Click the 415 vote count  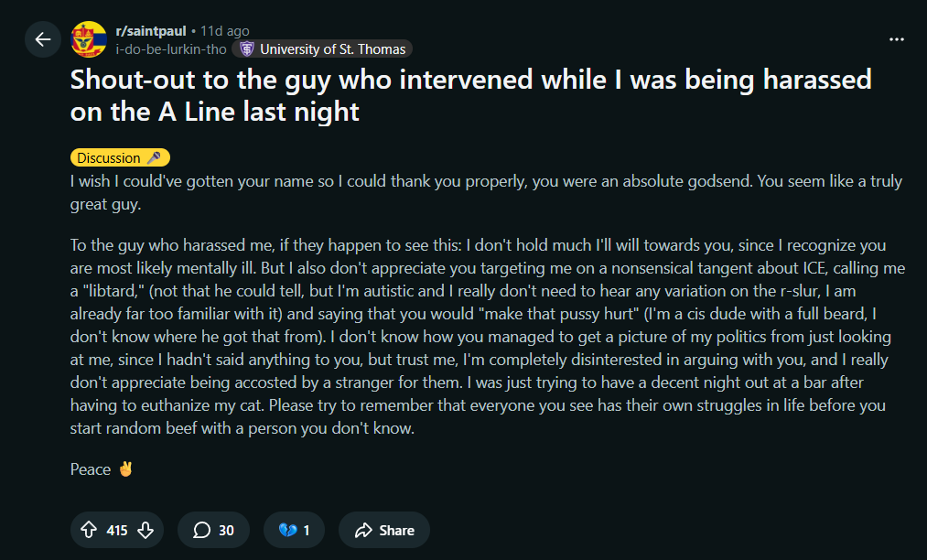click(117, 530)
